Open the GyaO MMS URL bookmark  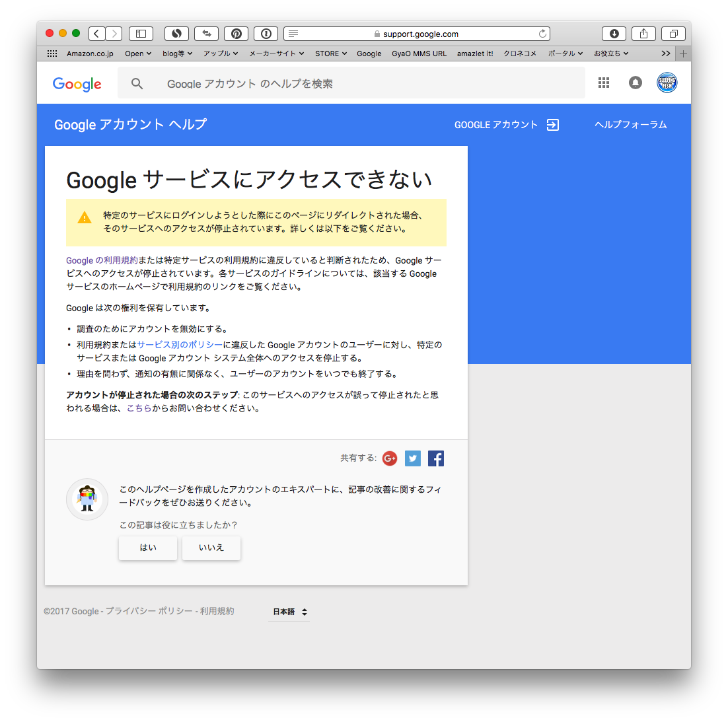(x=419, y=54)
